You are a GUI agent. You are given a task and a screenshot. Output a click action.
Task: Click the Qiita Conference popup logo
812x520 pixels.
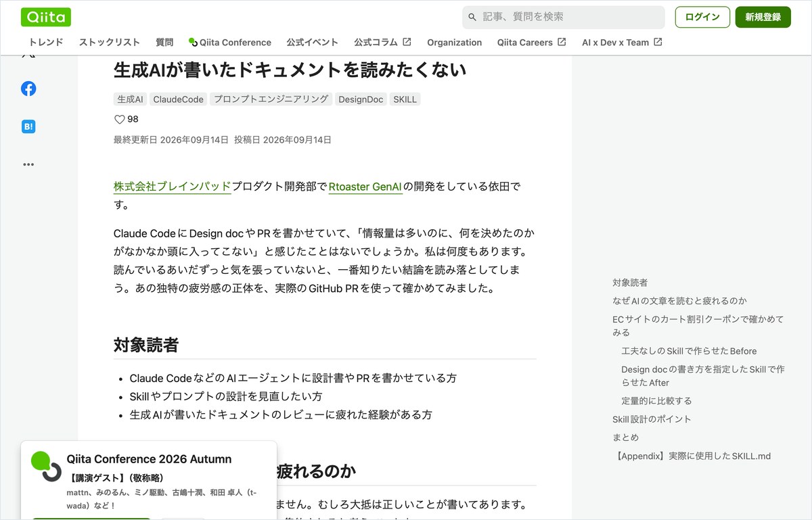point(46,466)
